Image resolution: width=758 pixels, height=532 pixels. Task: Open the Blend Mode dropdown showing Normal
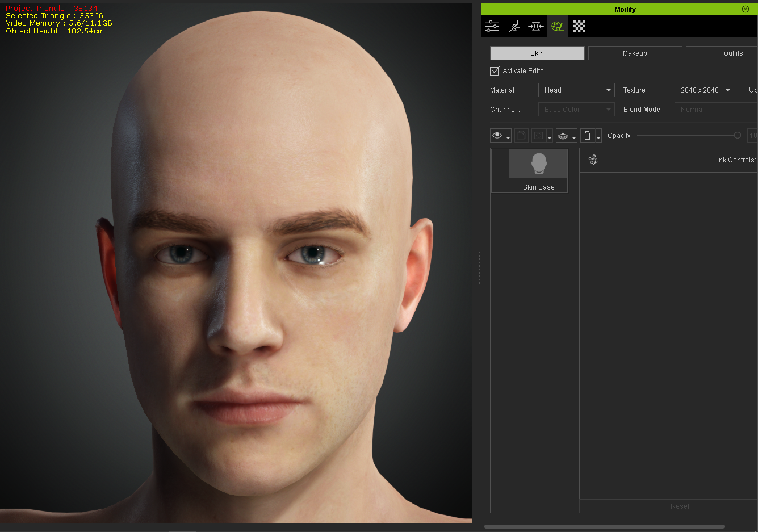pyautogui.click(x=716, y=110)
